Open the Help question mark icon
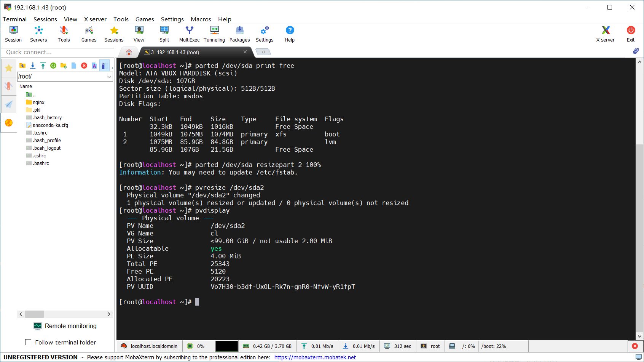This screenshot has height=362, width=644. [x=290, y=34]
